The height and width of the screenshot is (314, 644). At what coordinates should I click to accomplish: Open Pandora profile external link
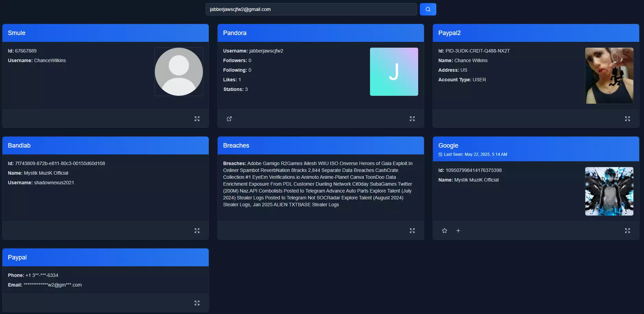229,119
